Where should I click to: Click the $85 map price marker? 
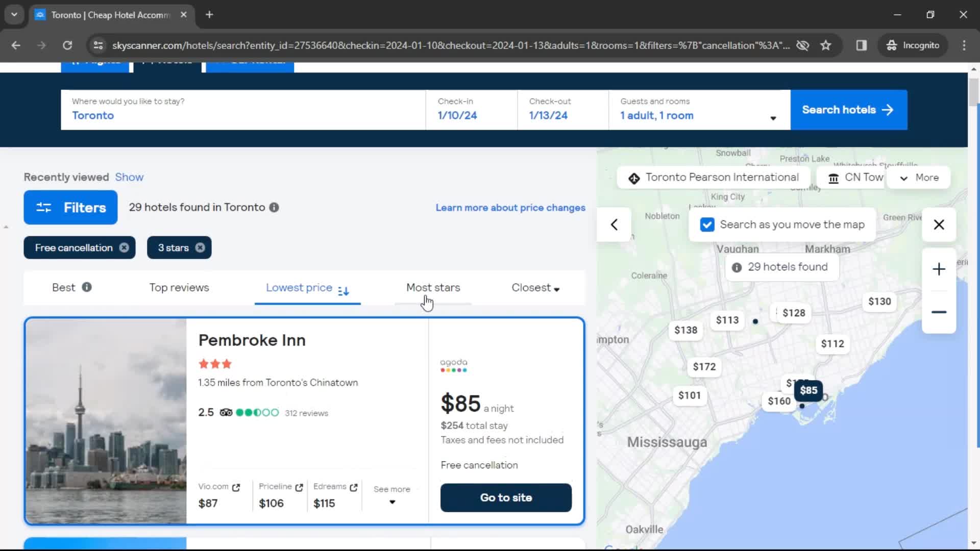click(808, 390)
